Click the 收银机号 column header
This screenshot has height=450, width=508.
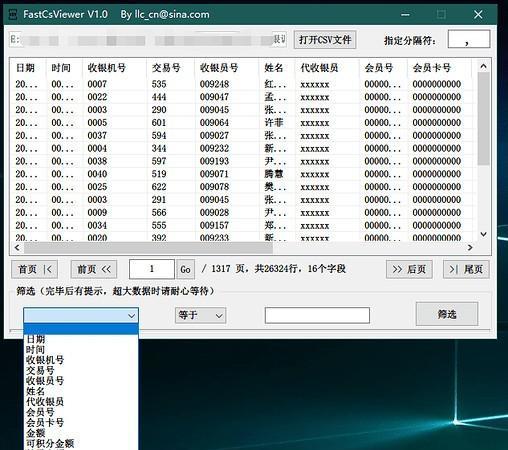click(114, 68)
